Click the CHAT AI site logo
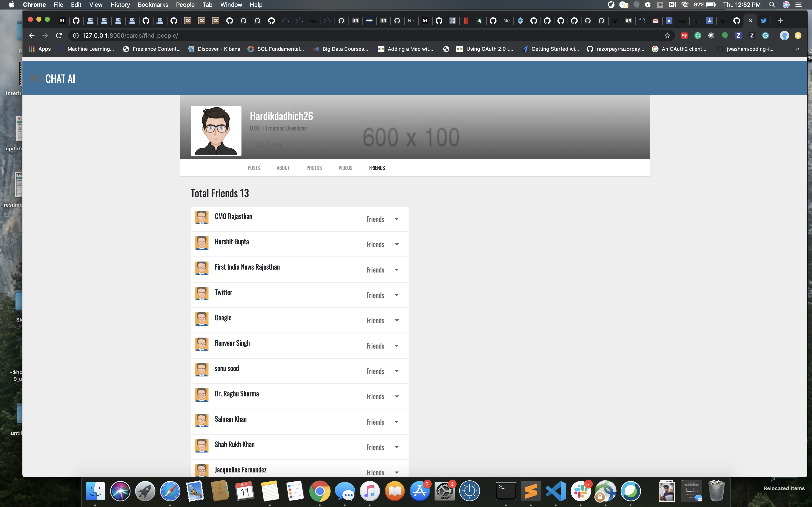 [60, 79]
